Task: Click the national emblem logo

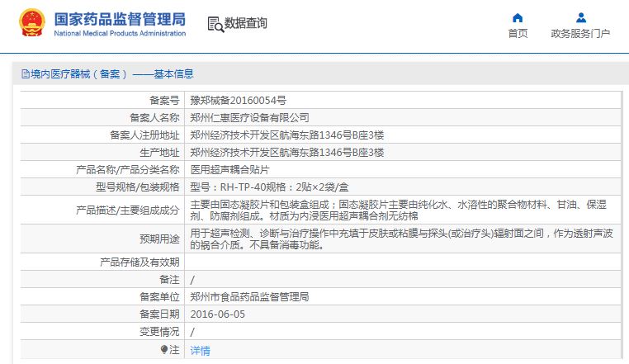Action: pos(32,23)
